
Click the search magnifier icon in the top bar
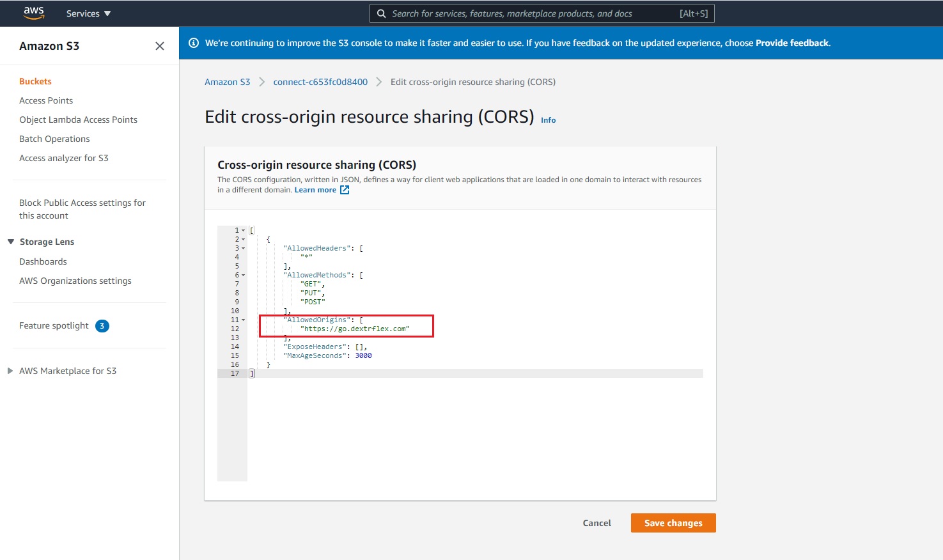point(381,13)
